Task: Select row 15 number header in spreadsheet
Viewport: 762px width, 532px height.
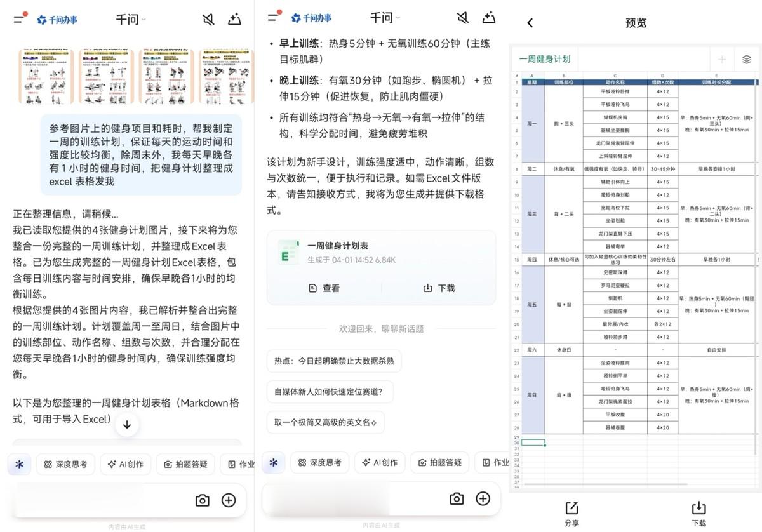Action: [x=516, y=259]
